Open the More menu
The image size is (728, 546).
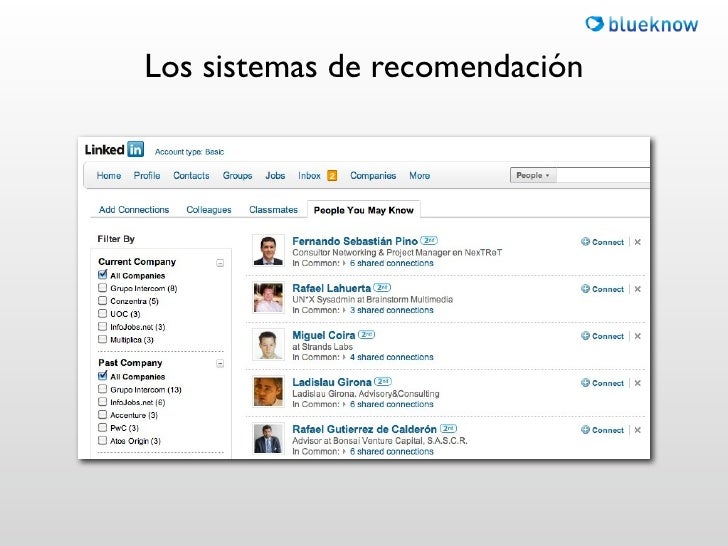[420, 176]
